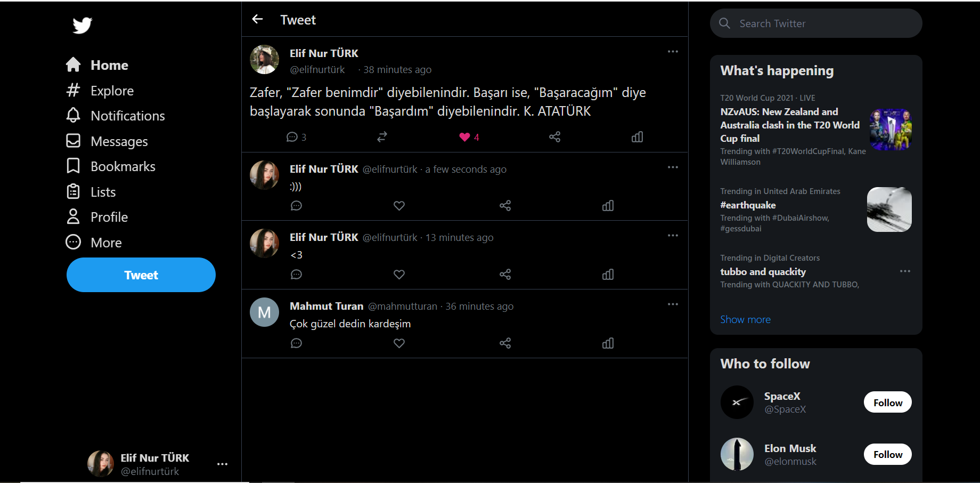Click the SpaceX name in Who to follow
This screenshot has height=483, width=980.
click(782, 396)
